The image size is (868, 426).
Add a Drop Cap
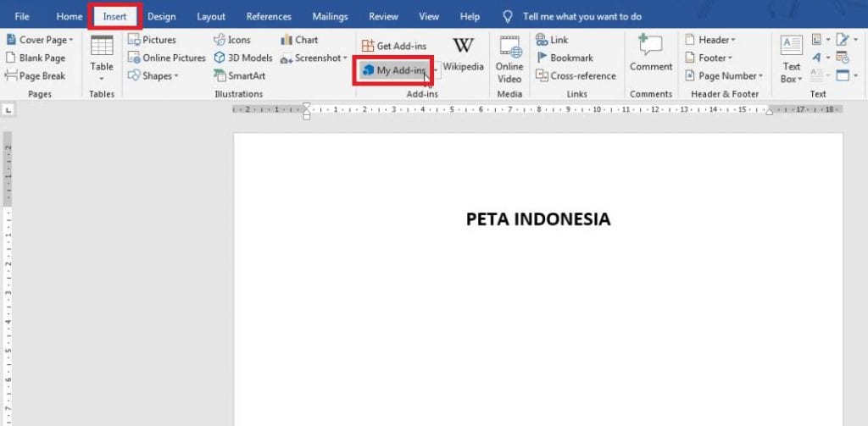pos(821,75)
